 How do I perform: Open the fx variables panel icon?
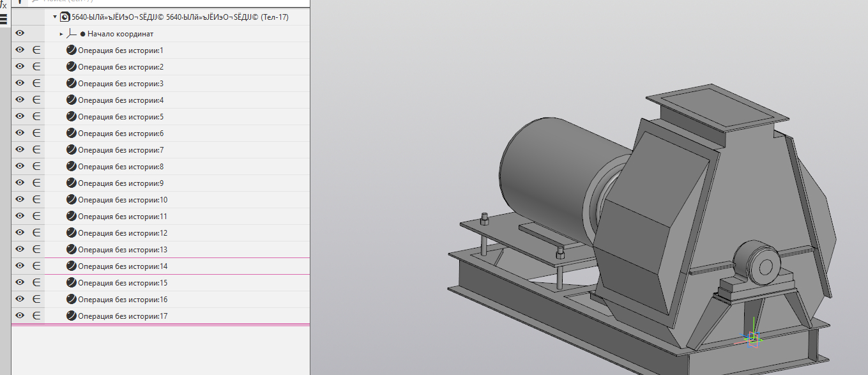pyautogui.click(x=3, y=4)
